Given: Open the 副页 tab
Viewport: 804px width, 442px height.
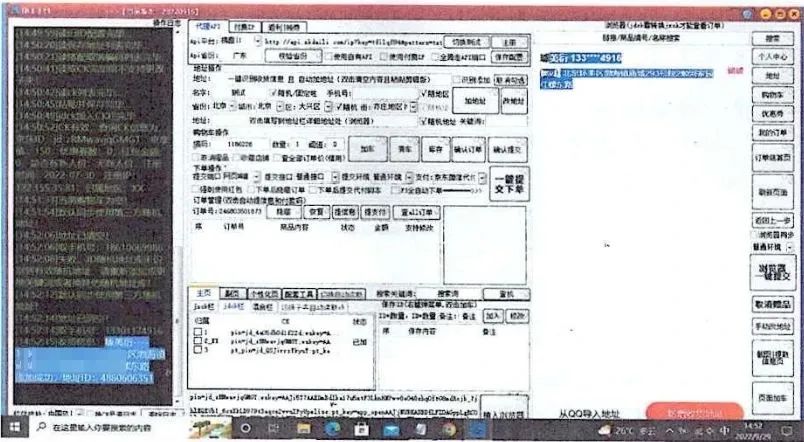Looking at the screenshot, I should point(232,294).
